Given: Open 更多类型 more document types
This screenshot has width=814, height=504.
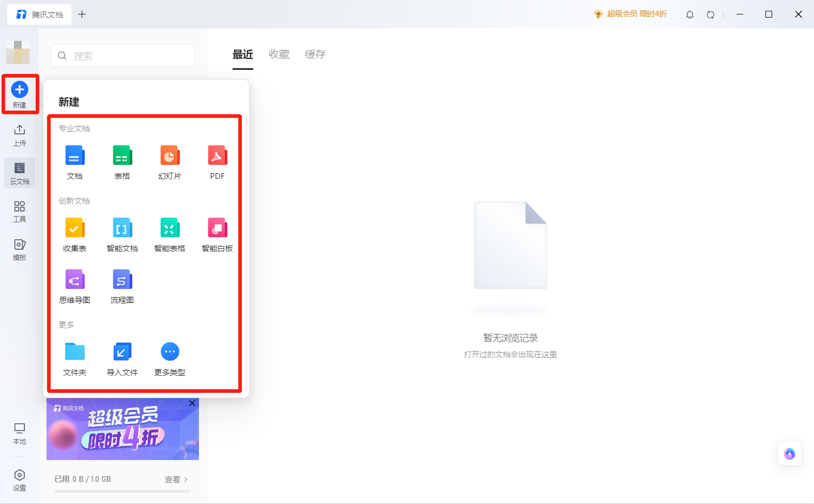Looking at the screenshot, I should pyautogui.click(x=170, y=359).
